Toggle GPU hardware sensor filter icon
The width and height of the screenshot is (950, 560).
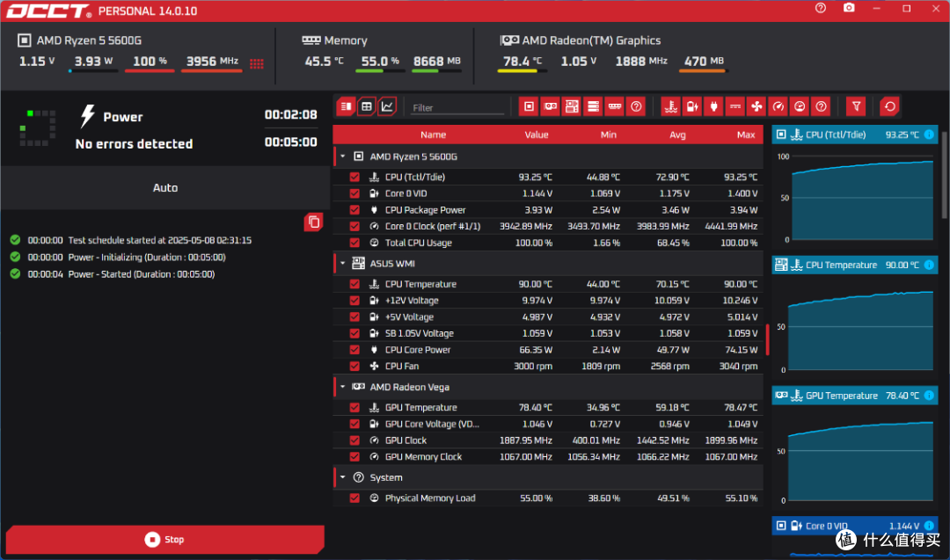point(550,106)
